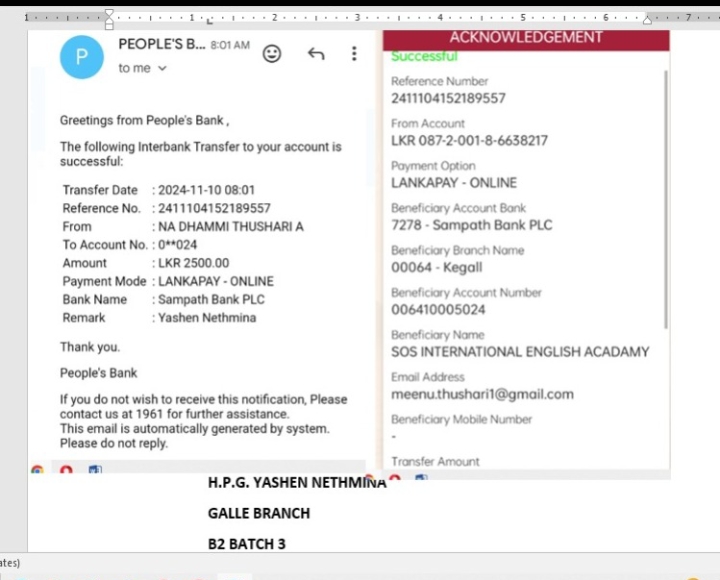Image resolution: width=720 pixels, height=580 pixels.
Task: Click From value NA DHAMMI THUSHARI A
Action: (231, 227)
